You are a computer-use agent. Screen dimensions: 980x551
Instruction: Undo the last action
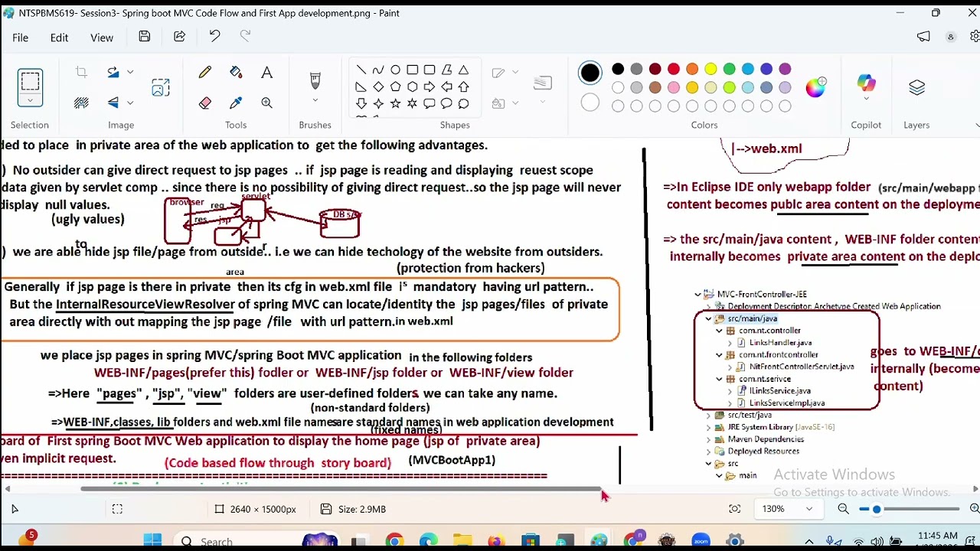coord(214,37)
